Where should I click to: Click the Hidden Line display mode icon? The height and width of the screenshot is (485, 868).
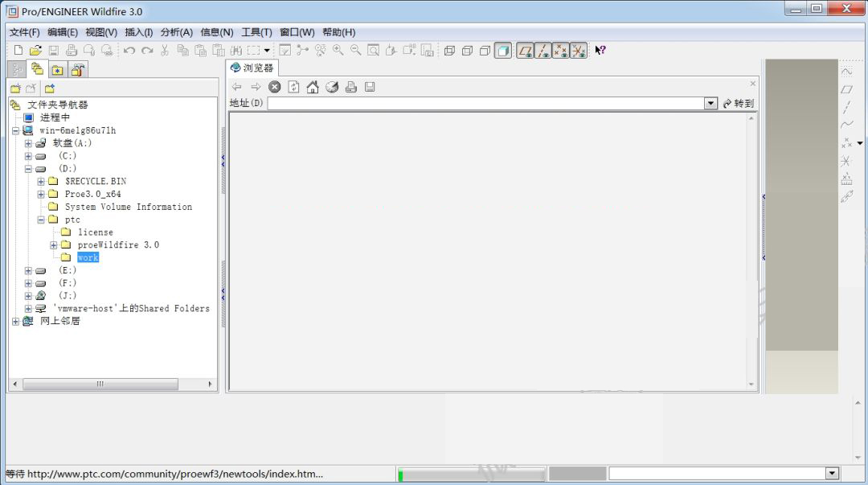point(467,51)
